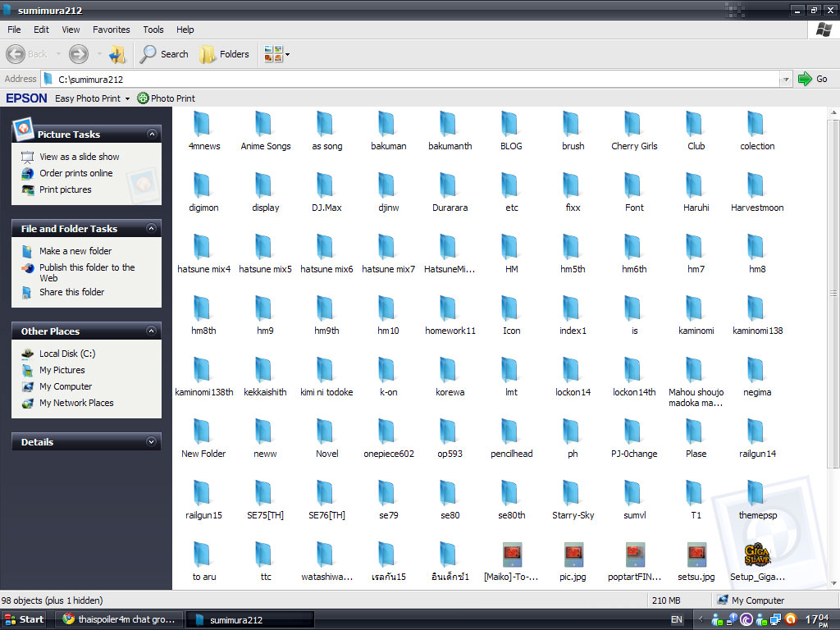
Task: Expand hidden system tray icons arrow
Action: point(701,620)
